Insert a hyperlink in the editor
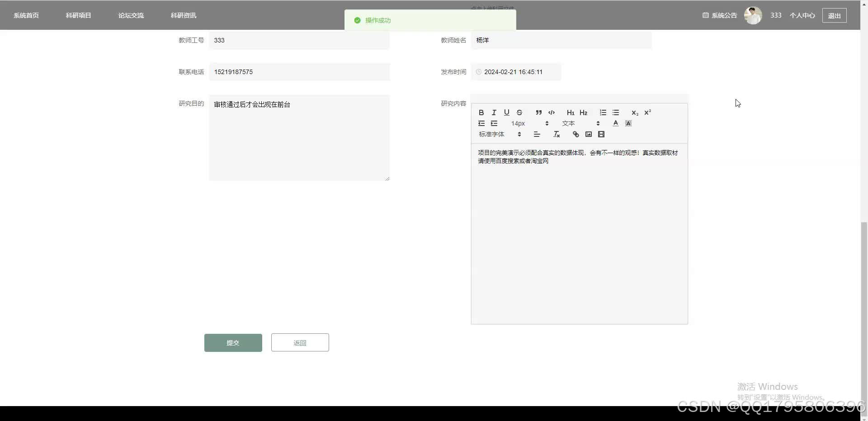Image resolution: width=868 pixels, height=421 pixels. (x=575, y=134)
